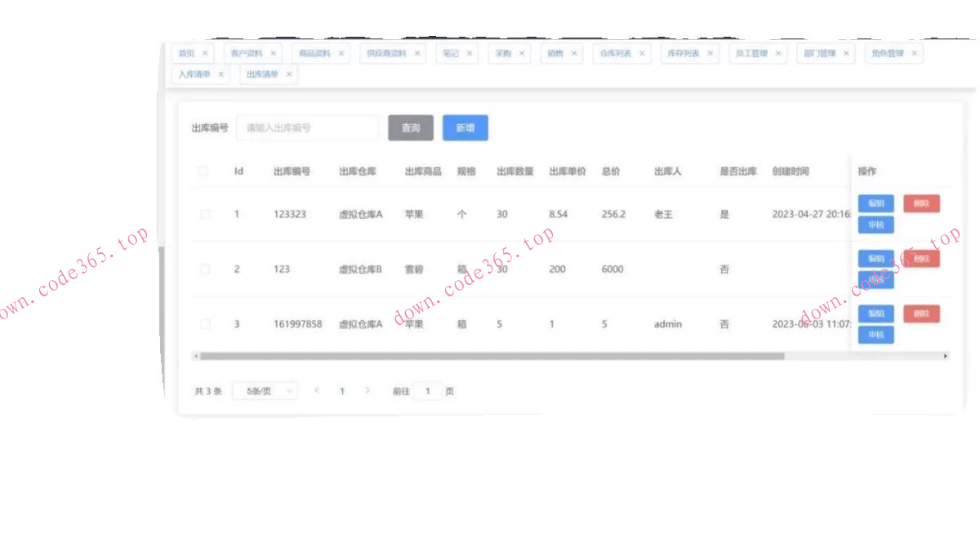Check the checkbox for row Id 3
This screenshot has width=980, height=552.
tap(205, 324)
